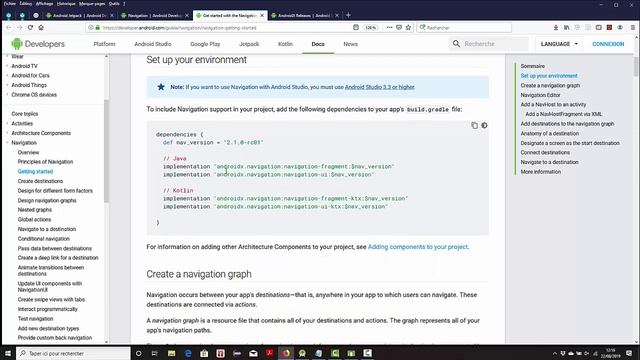640x360 pixels.
Task: Click the left sidebar scrollbar thumb
Action: pyautogui.click(x=107, y=150)
